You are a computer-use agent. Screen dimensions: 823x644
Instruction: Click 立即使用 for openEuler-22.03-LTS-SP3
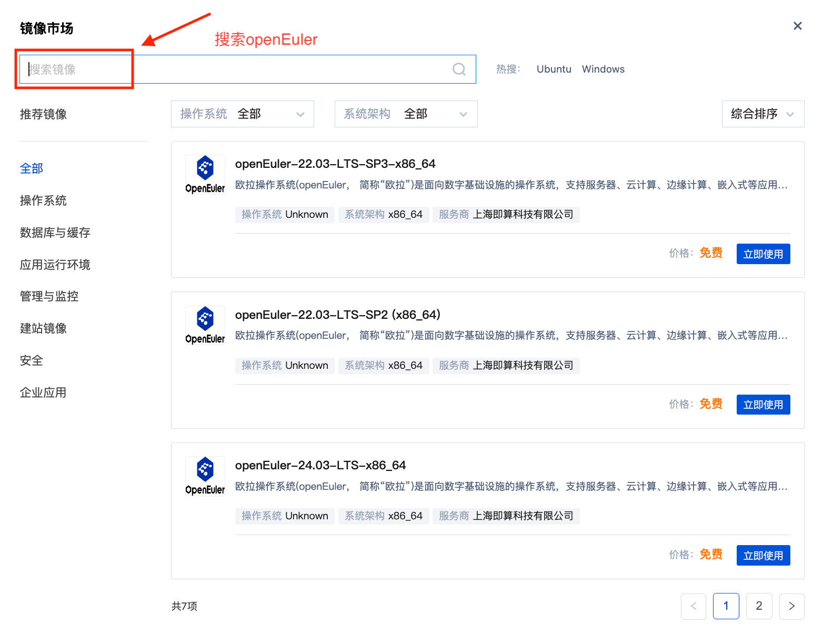pyautogui.click(x=763, y=254)
